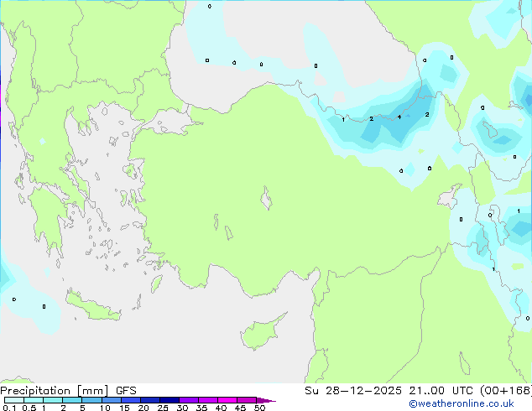Select the 25–30 mm dark navy legend swatch
The width and height of the screenshot is (532, 411).
(x=170, y=400)
